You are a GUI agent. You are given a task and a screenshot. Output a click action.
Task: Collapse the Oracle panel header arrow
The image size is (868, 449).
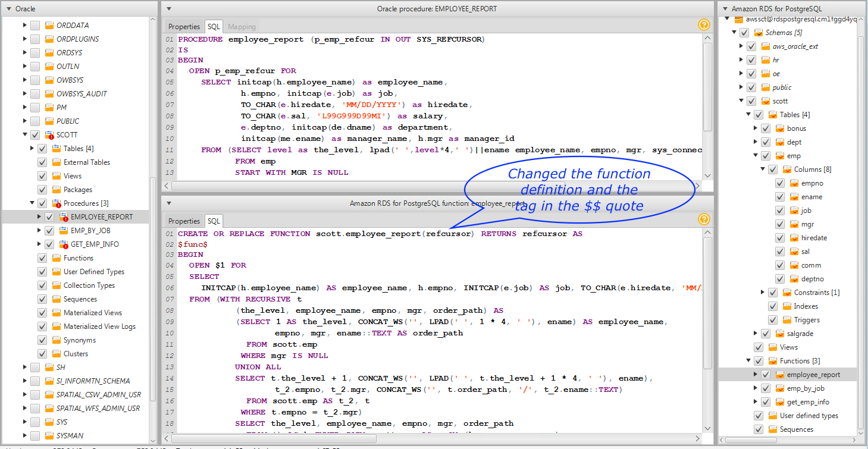8,9
